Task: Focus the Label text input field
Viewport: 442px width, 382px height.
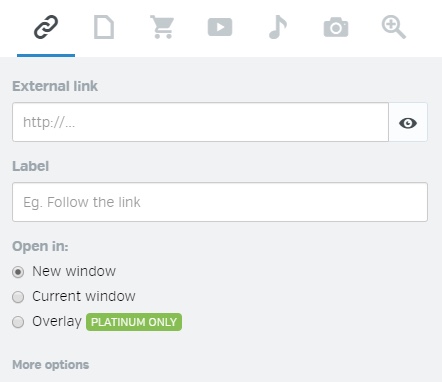Action: tap(220, 202)
